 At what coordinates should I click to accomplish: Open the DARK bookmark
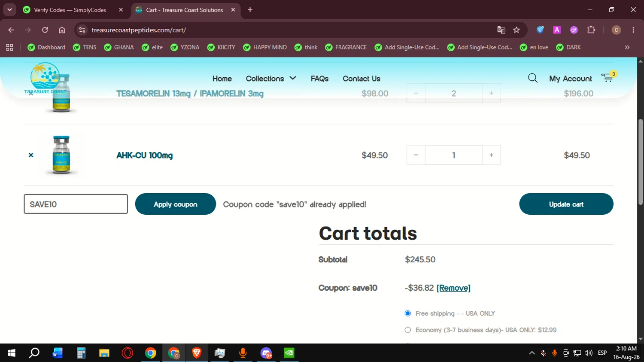pos(568,47)
